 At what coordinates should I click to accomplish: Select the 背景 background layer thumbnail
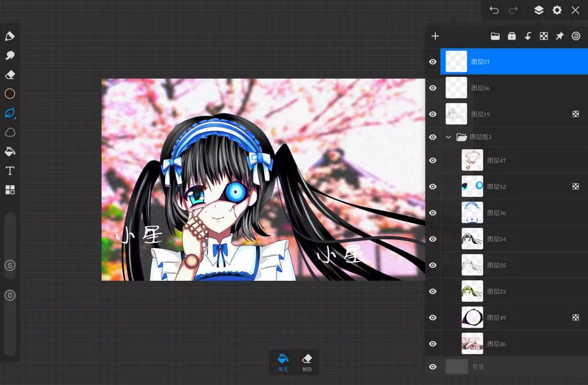click(x=457, y=367)
